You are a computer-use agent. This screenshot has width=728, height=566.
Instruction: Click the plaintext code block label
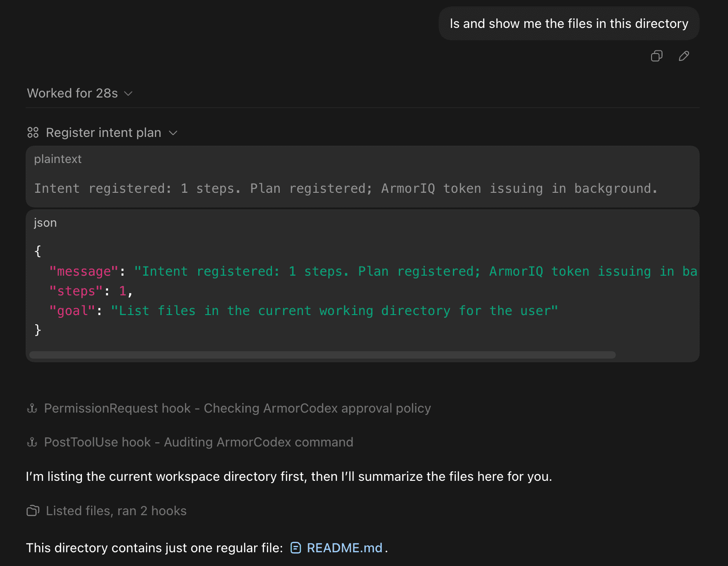click(58, 159)
